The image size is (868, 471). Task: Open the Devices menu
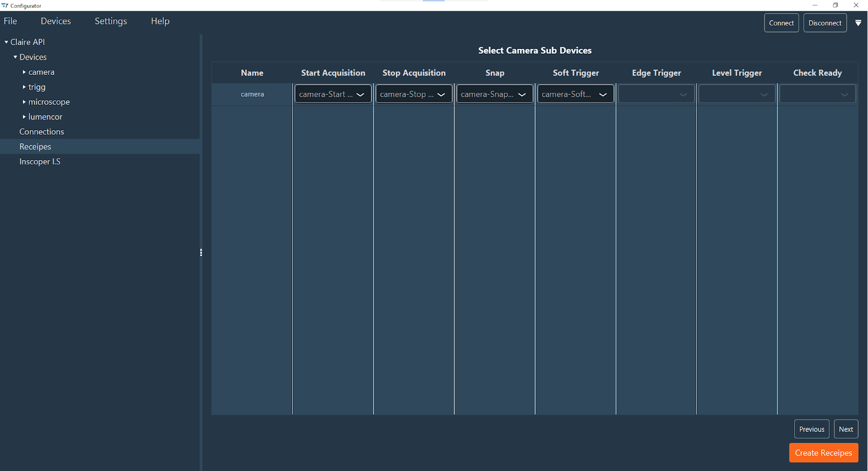56,21
